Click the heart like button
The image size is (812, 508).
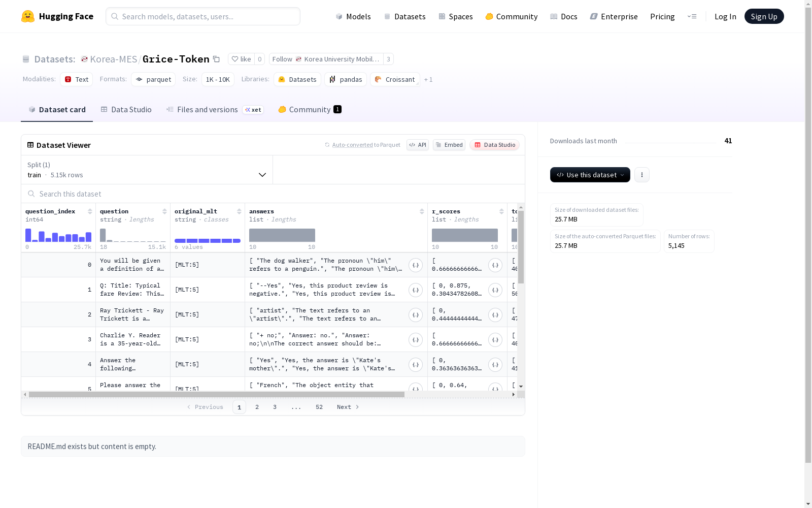pos(241,59)
